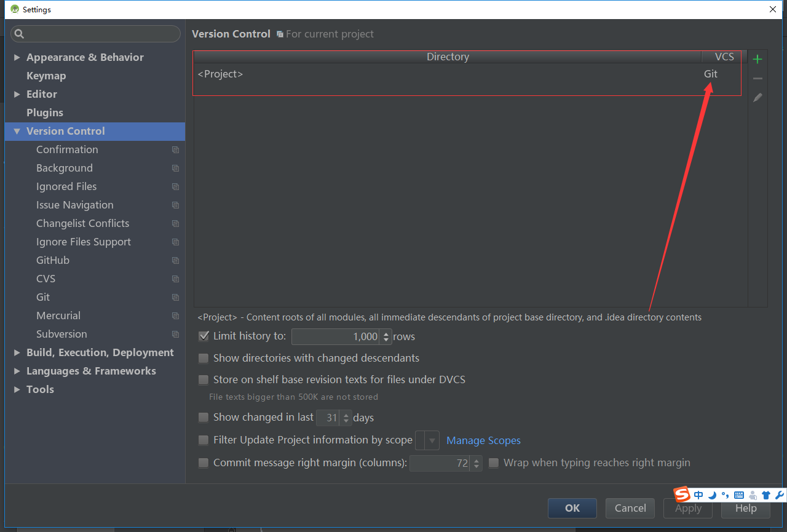Viewport: 787px width, 532px height.
Task: Open Keymap settings page
Action: click(x=46, y=76)
